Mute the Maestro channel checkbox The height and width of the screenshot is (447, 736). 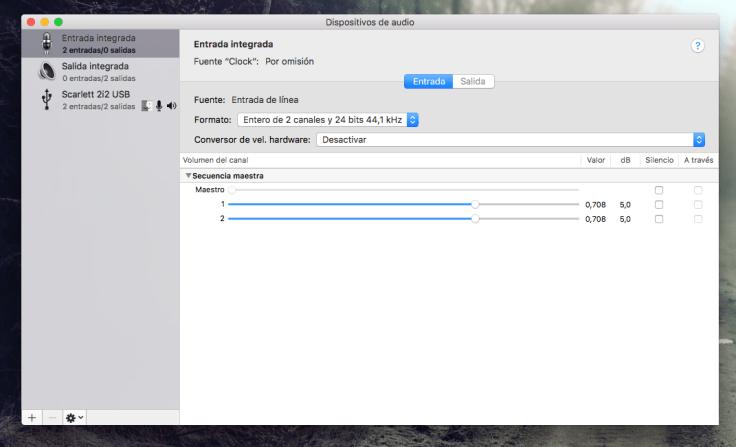click(x=658, y=190)
